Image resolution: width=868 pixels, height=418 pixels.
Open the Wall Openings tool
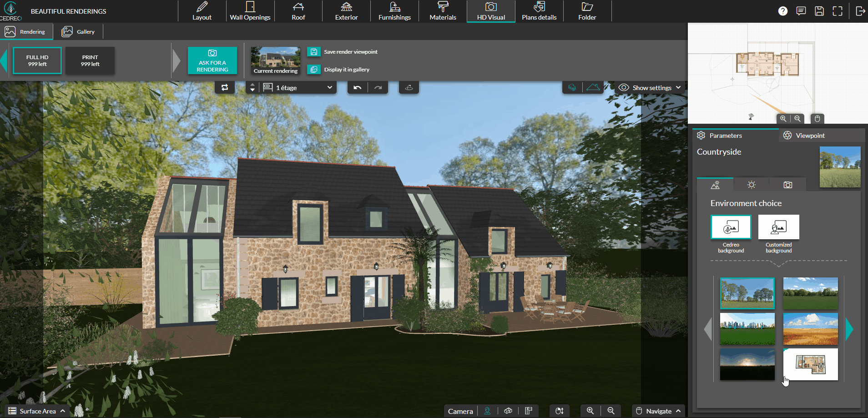(x=250, y=11)
